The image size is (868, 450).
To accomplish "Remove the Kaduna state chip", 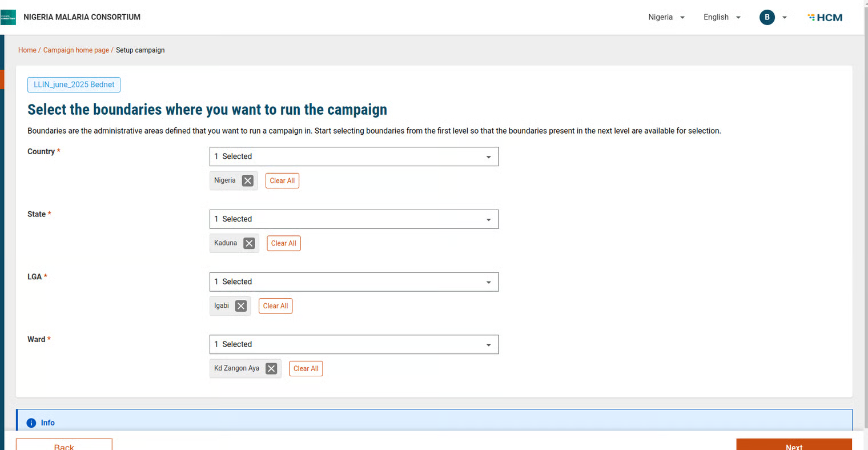I will pos(249,243).
